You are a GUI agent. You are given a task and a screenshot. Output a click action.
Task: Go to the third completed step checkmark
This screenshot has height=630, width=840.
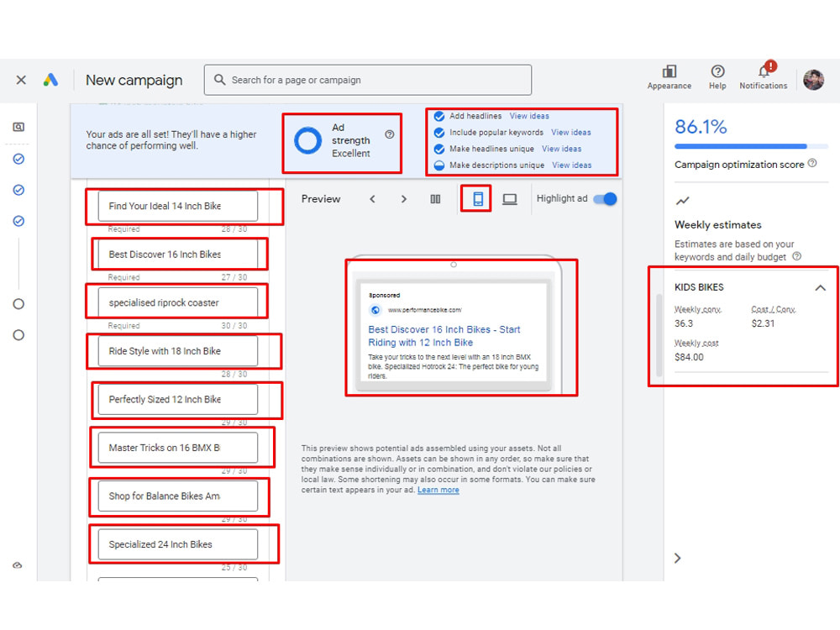click(x=18, y=221)
